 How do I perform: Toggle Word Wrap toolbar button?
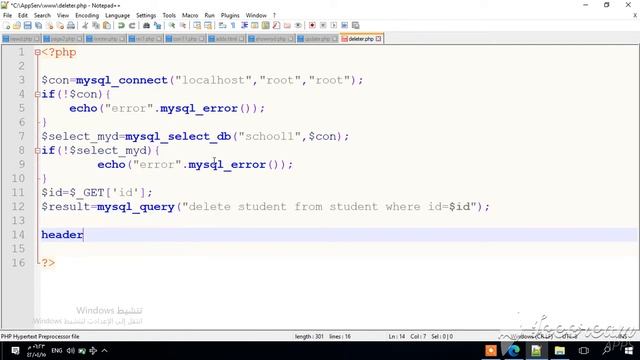tap(222, 25)
